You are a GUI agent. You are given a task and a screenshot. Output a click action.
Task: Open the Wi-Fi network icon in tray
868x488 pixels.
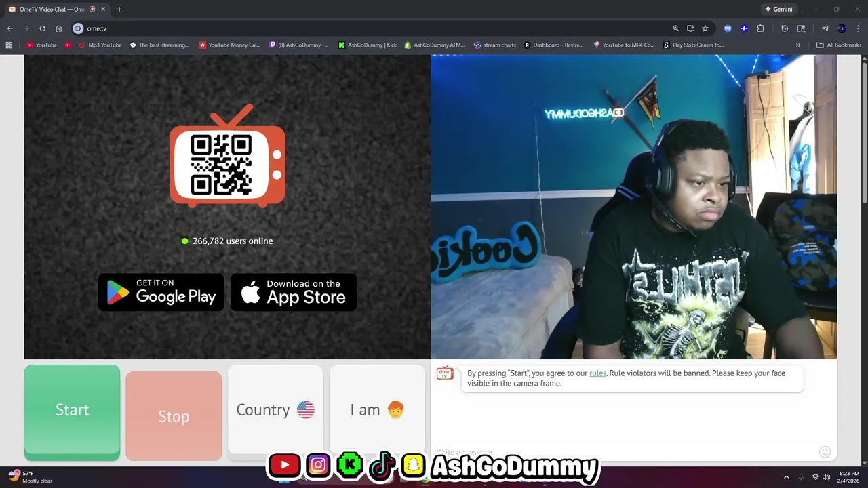[x=815, y=477]
